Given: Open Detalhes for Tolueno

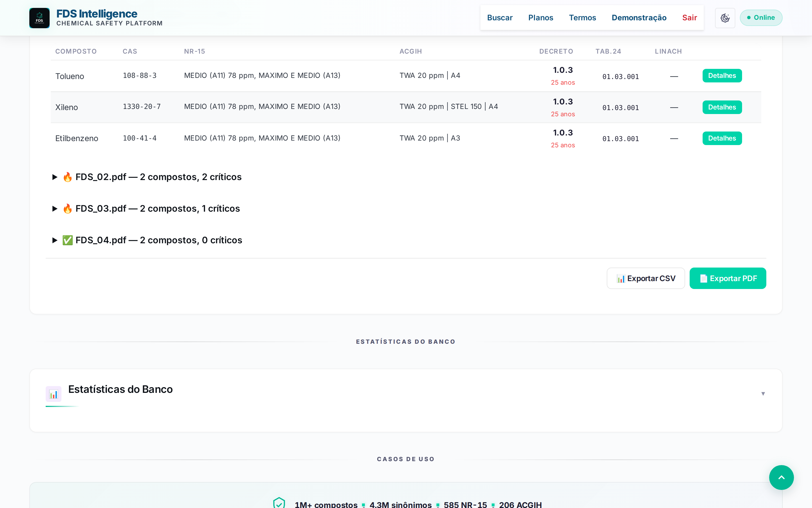Looking at the screenshot, I should click(x=722, y=76).
